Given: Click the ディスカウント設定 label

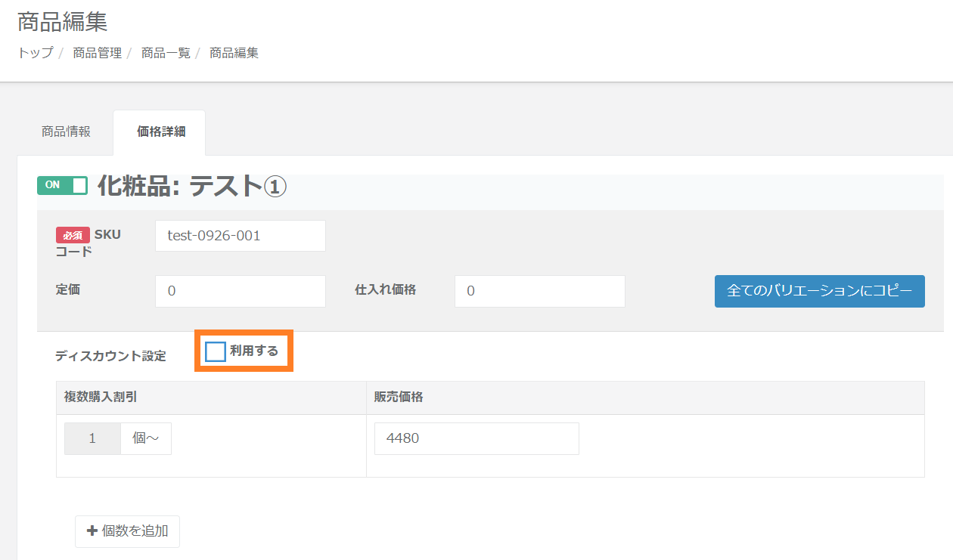Looking at the screenshot, I should coord(110,356).
